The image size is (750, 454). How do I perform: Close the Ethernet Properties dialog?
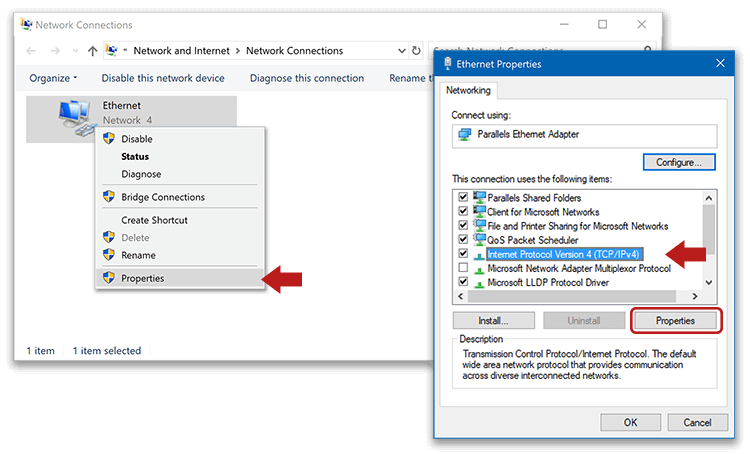tap(720, 63)
